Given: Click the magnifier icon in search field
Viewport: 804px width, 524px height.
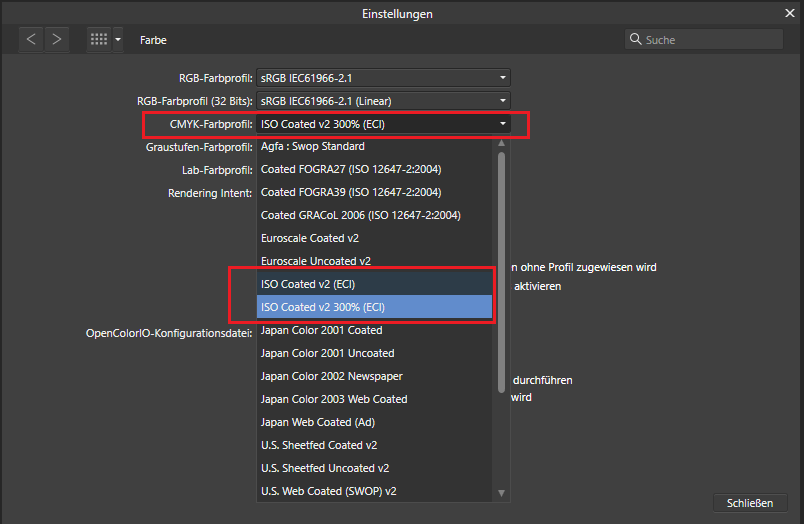Looking at the screenshot, I should point(636,40).
